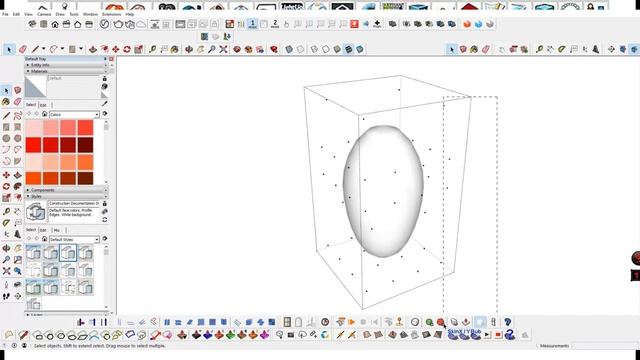This screenshot has height=360, width=640.
Task: Switch to Monochrome face style
Action: (x=360, y=49)
